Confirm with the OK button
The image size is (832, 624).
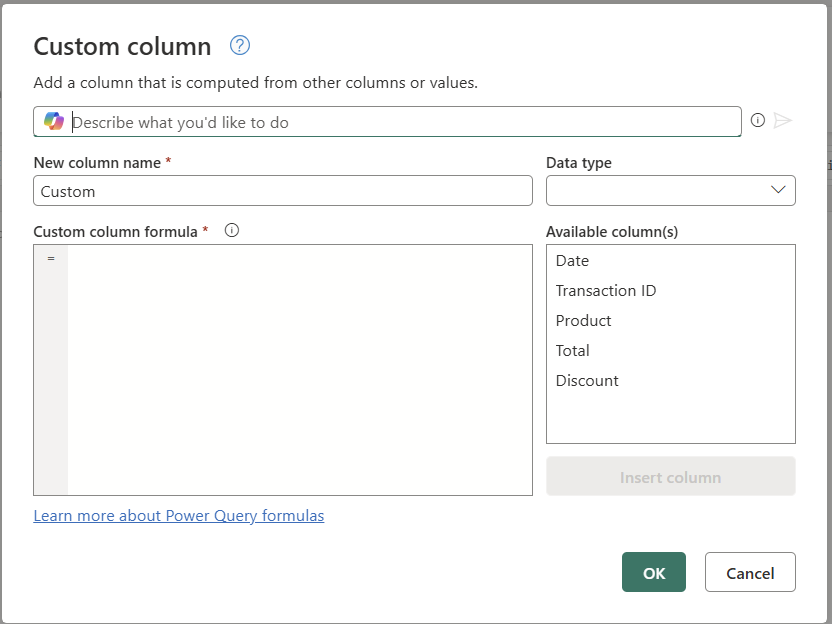click(653, 572)
